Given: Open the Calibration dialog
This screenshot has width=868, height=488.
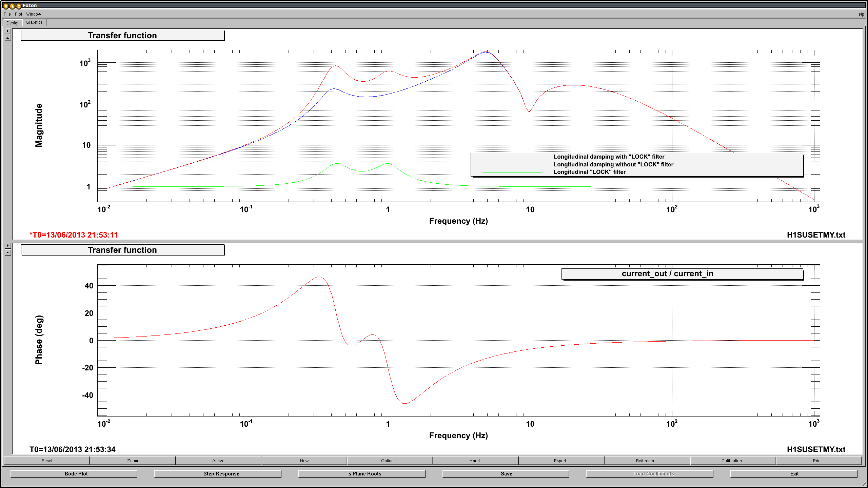Looking at the screenshot, I should [x=733, y=461].
